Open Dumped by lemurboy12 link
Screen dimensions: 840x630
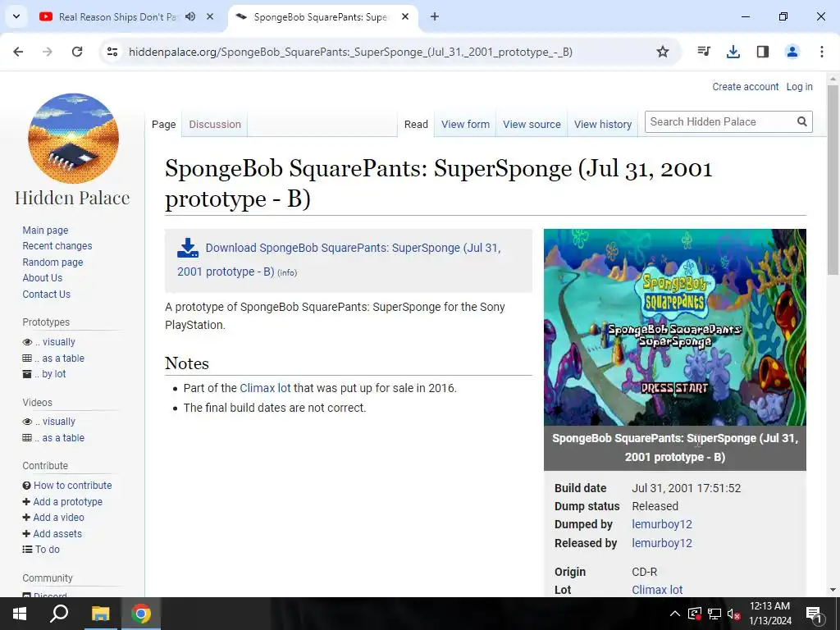662,524
